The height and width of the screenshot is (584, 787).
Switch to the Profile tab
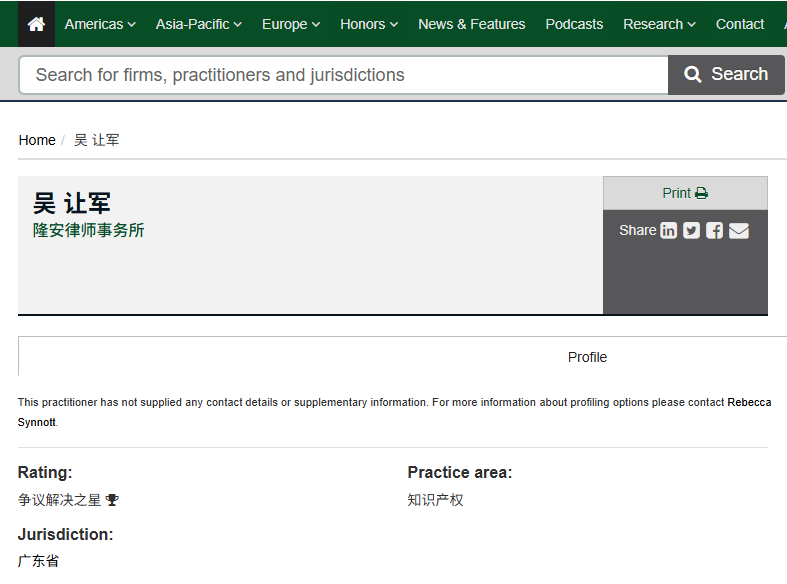coord(587,357)
